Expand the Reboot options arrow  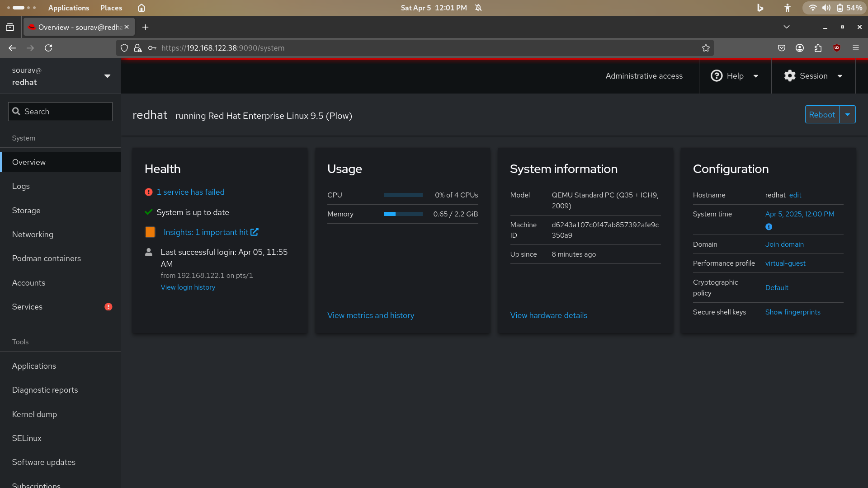pos(848,115)
